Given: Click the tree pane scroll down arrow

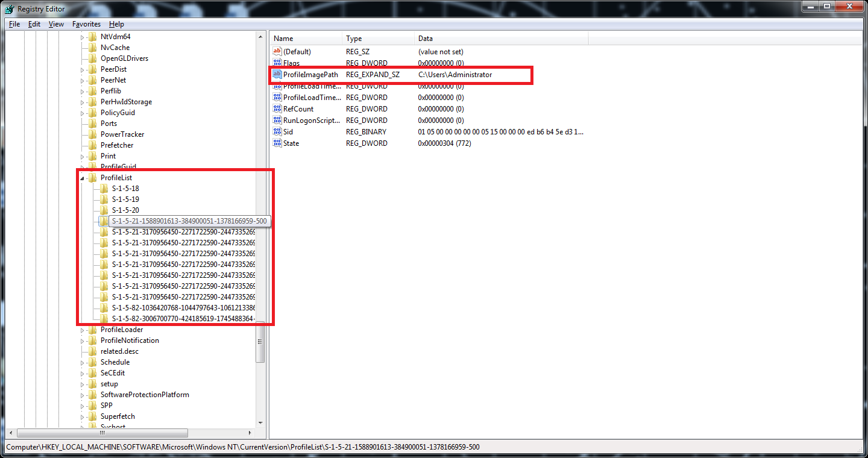Looking at the screenshot, I should tap(260, 423).
